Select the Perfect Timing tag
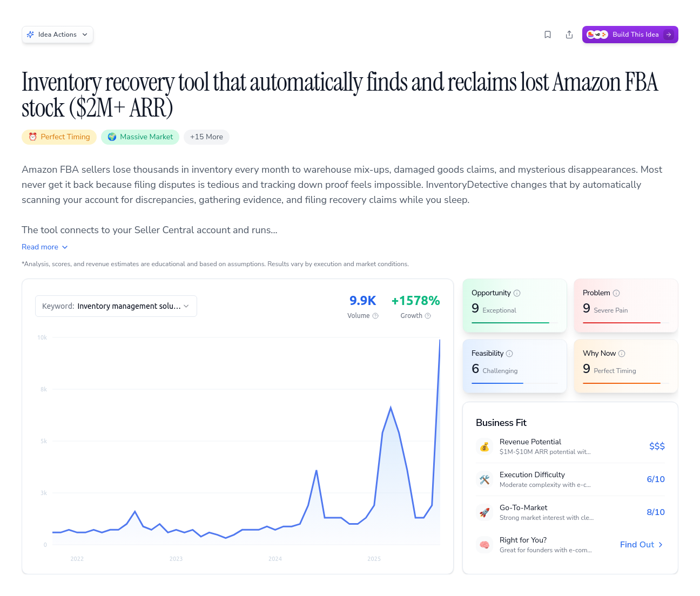This screenshot has width=700, height=596. (x=59, y=137)
